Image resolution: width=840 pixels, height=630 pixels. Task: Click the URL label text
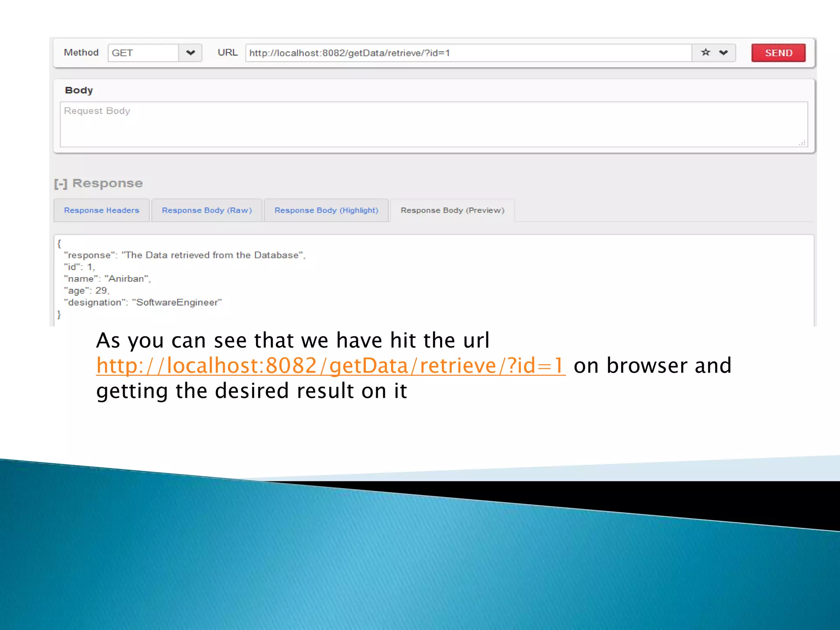227,52
